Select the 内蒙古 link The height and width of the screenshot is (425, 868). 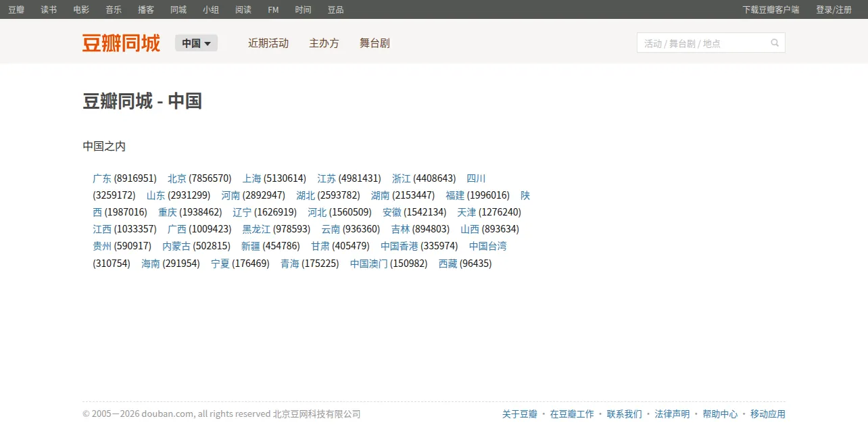pos(176,246)
